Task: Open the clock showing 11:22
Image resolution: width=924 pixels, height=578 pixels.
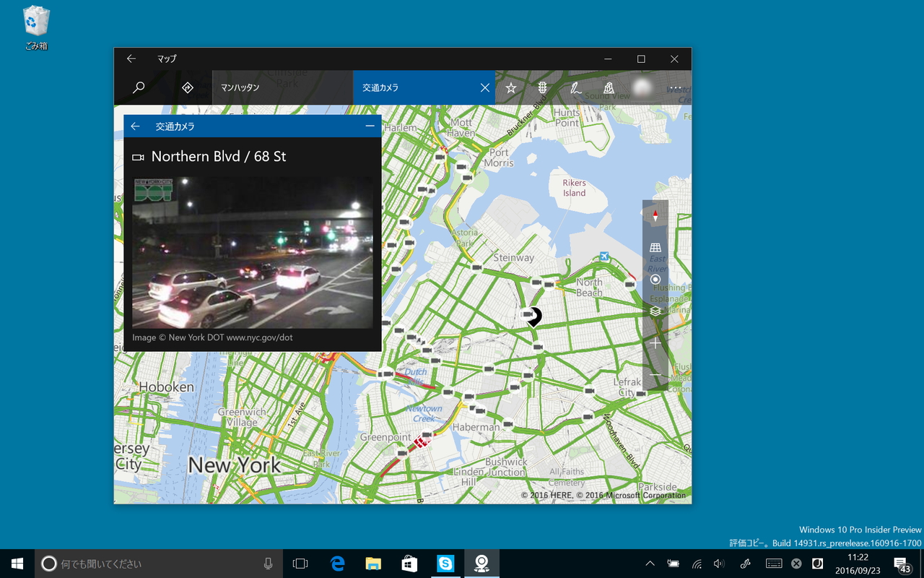Action: tap(858, 564)
